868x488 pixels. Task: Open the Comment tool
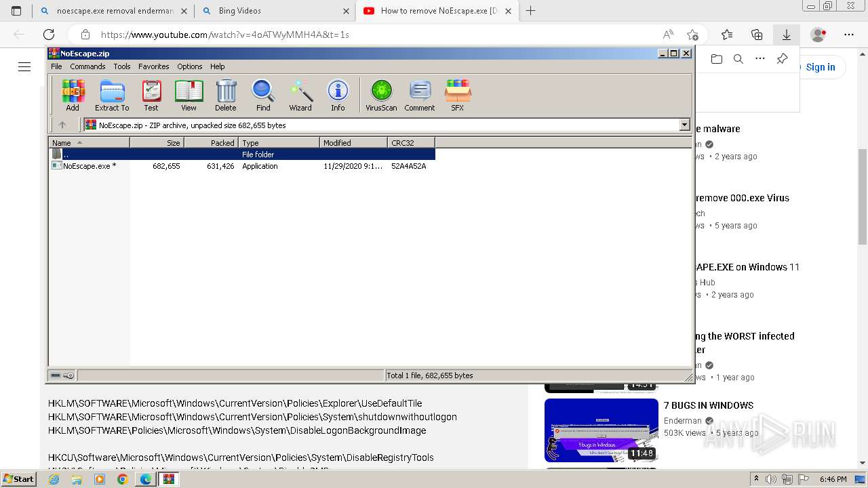pyautogui.click(x=420, y=95)
